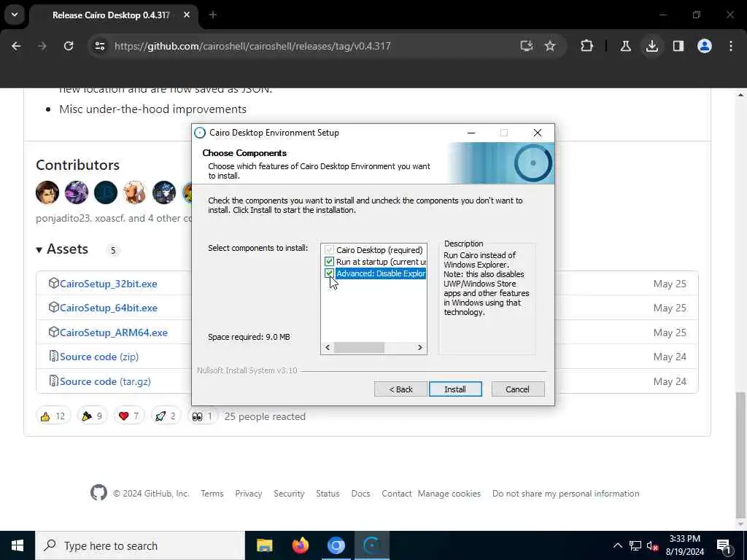
Task: Click the rocket reaction with 2
Action: (166, 416)
